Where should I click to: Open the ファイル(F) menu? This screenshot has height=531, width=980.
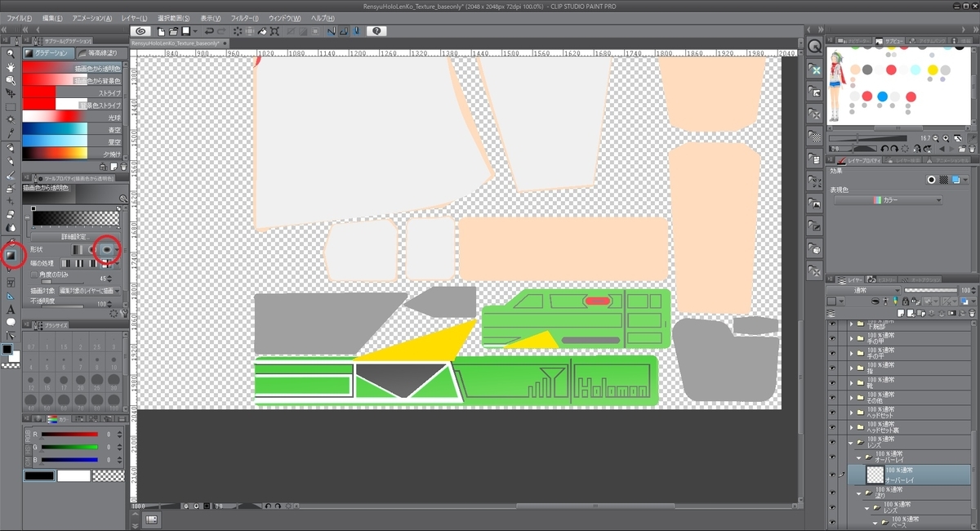tap(19, 18)
